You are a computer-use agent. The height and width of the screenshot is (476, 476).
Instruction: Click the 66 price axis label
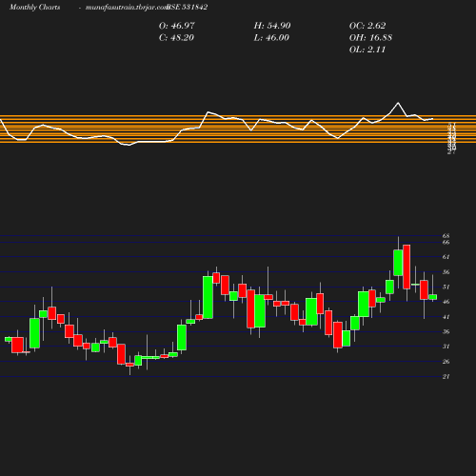(x=446, y=242)
